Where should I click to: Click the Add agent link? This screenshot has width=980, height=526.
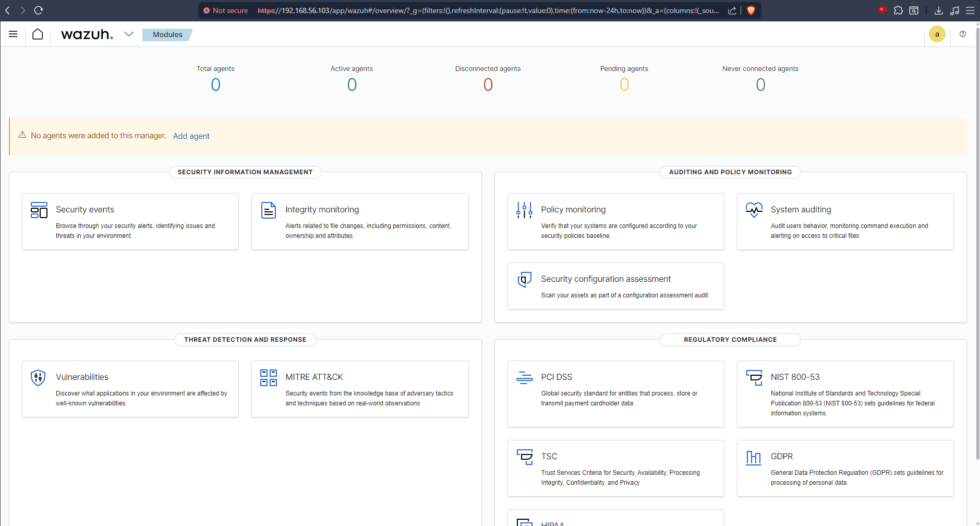pyautogui.click(x=191, y=136)
